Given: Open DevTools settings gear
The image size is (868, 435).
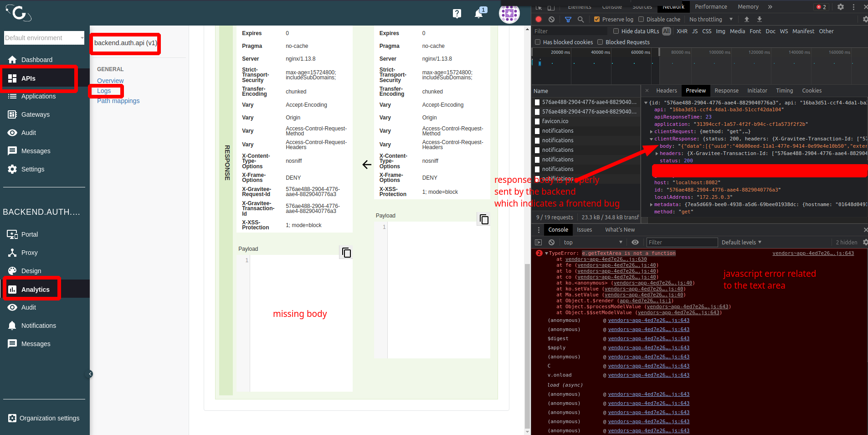Looking at the screenshot, I should click(840, 7).
